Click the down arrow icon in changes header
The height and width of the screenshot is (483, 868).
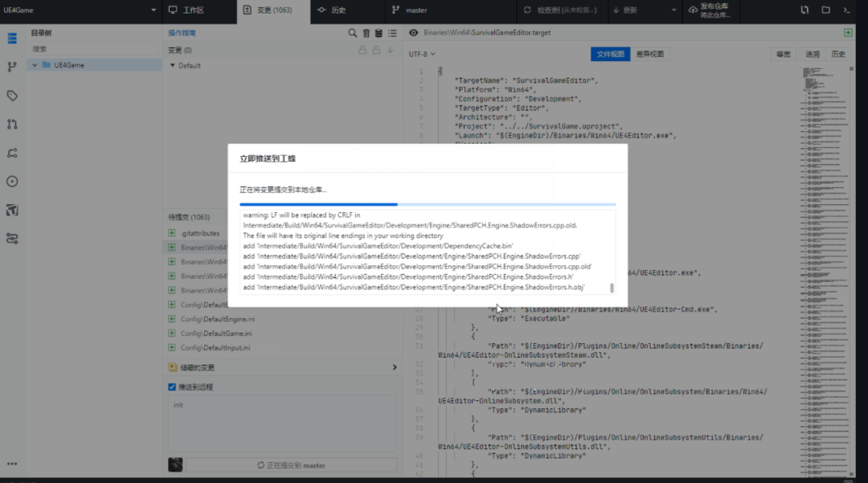[391, 50]
